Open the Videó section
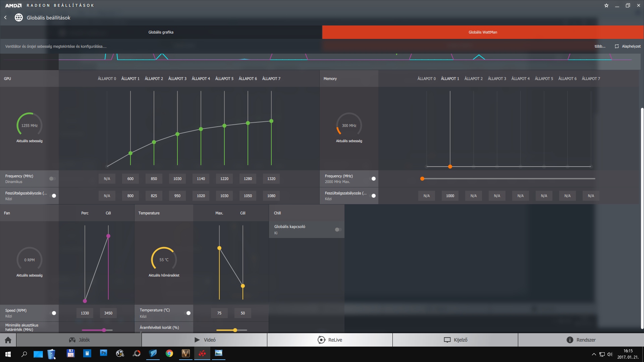The height and width of the screenshot is (362, 644). [x=205, y=340]
